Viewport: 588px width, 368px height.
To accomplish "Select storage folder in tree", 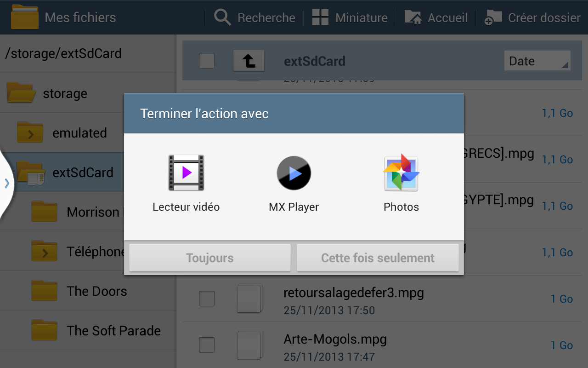I will pyautogui.click(x=88, y=93).
